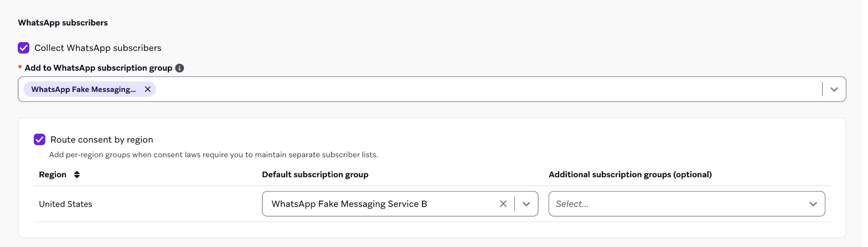Clear WhatsApp Fake Messaging Service B selection
Viewport: 868px width, 247px height.
(503, 204)
